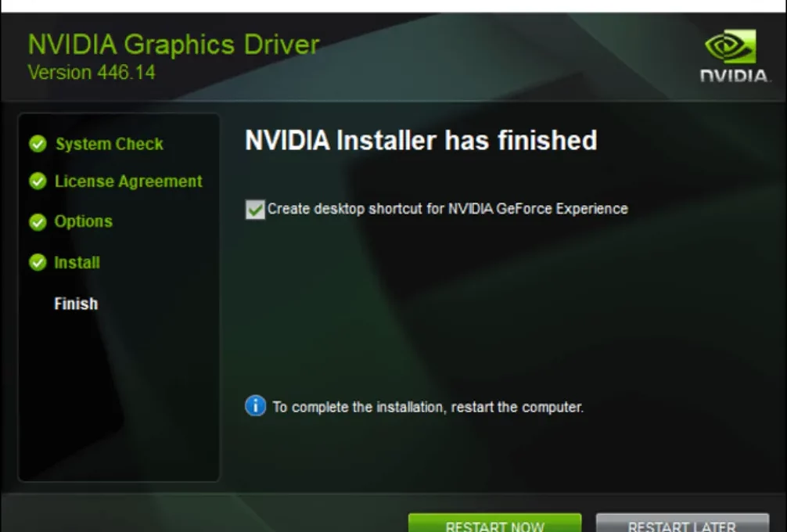Click the blue information icon
The image size is (787, 532).
(x=256, y=405)
